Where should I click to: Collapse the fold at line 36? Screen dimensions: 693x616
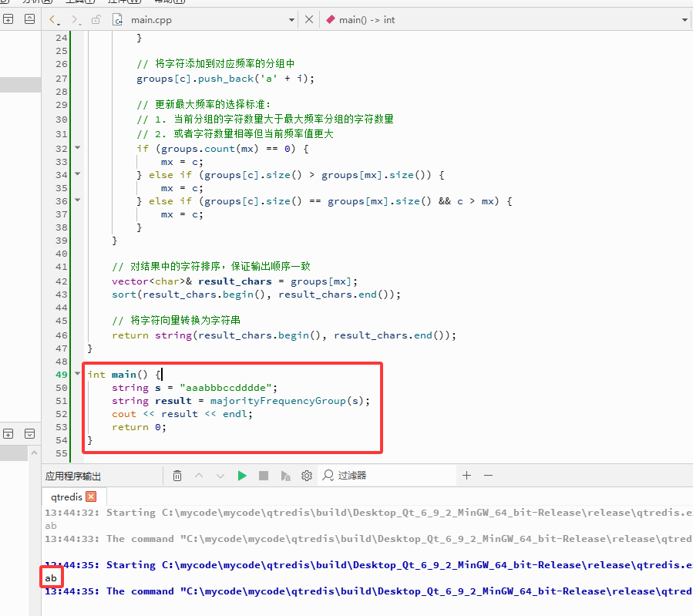[77, 200]
